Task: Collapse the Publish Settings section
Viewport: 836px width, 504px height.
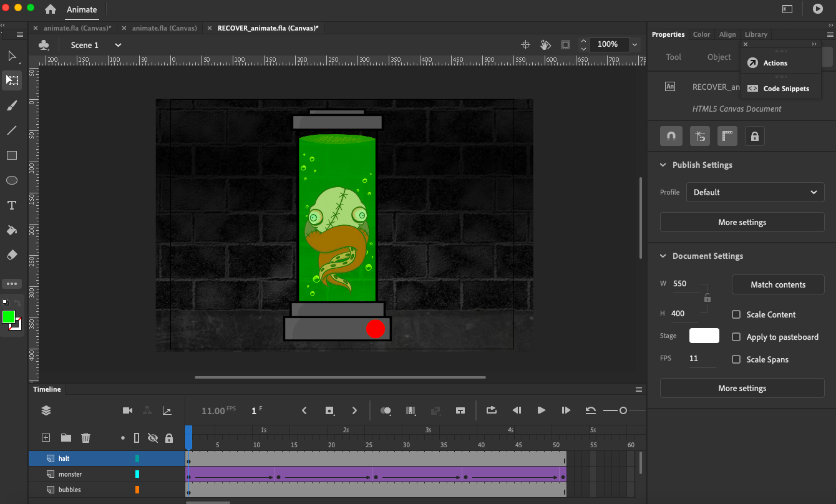Action: 663,165
